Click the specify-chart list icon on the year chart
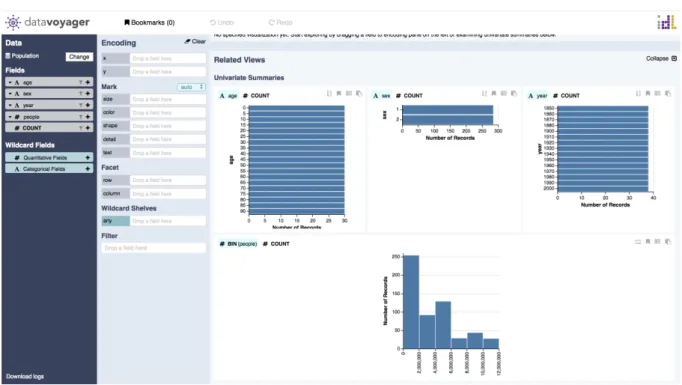682x385 pixels. pyautogui.click(x=658, y=94)
